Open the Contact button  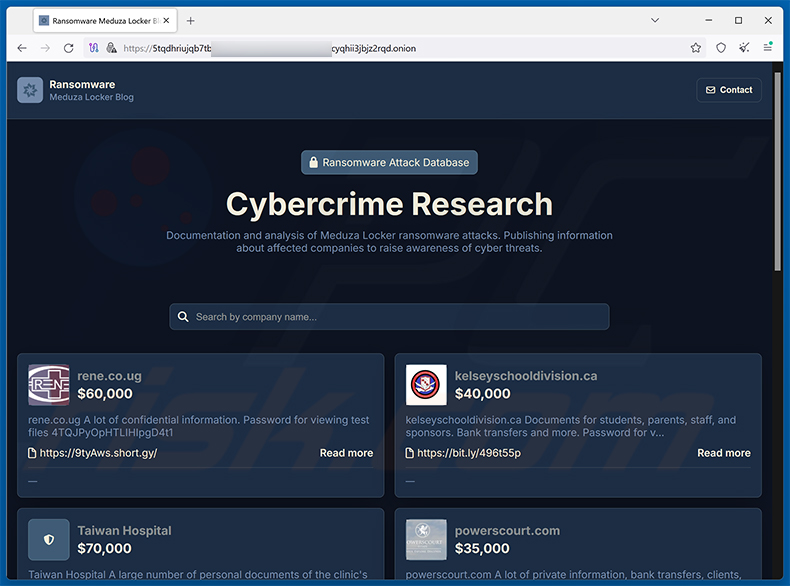729,90
